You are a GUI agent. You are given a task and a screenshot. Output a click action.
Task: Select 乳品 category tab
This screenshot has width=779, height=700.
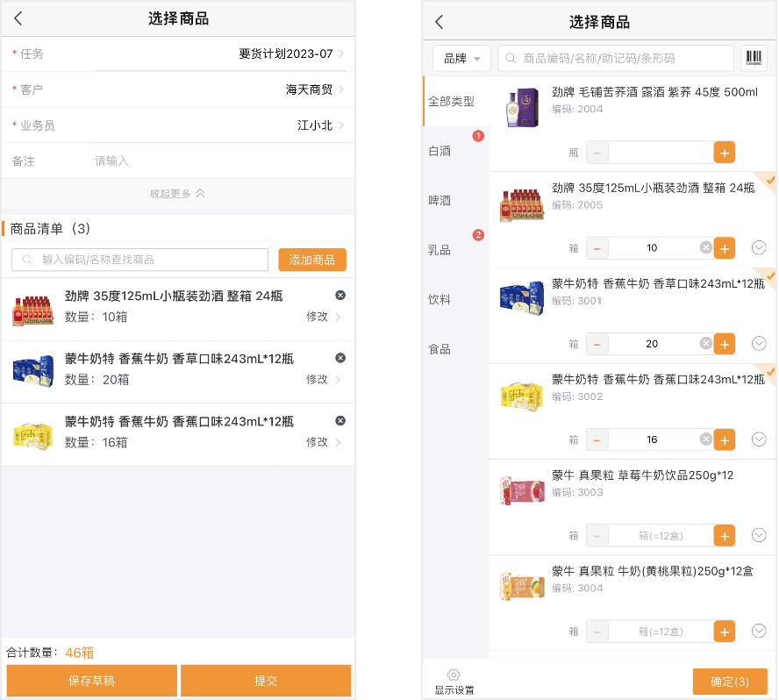point(455,250)
